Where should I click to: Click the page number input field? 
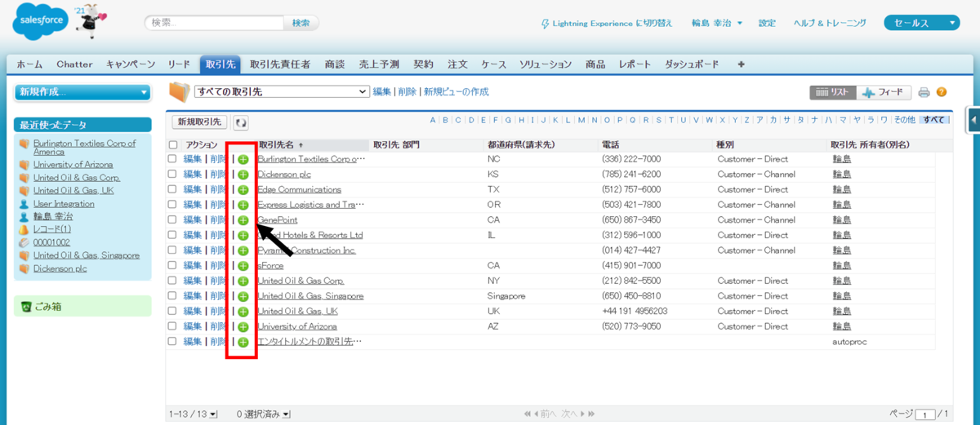(925, 414)
